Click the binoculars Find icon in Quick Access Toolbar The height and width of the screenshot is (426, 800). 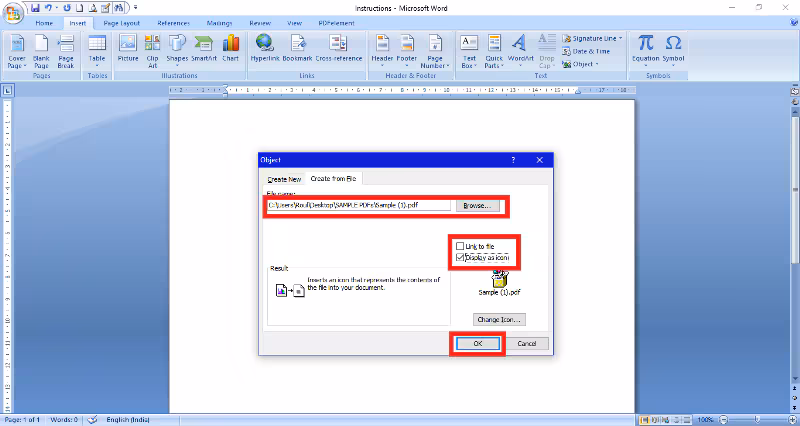119,8
